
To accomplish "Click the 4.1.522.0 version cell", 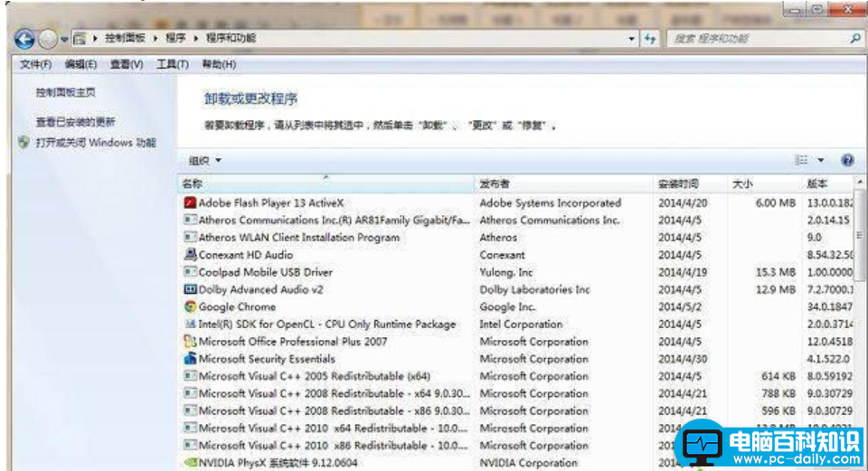I will click(x=828, y=359).
